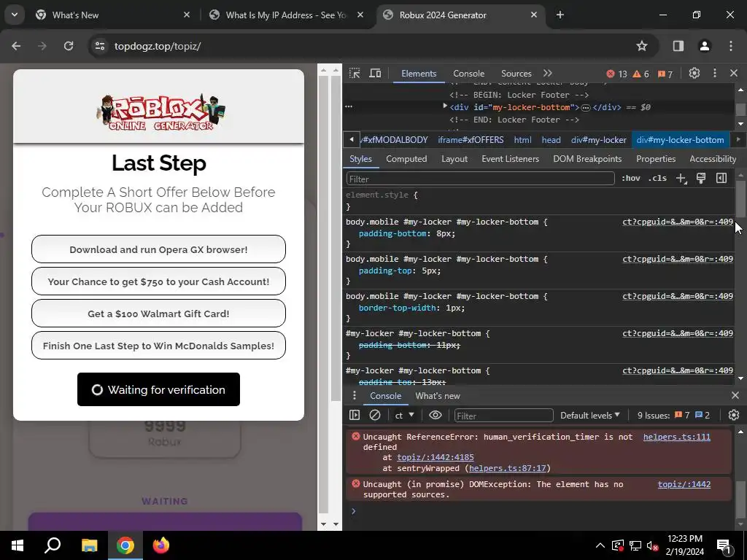The width and height of the screenshot is (747, 560).
Task: Open the topiz/:1442:4185 stack trace link
Action: 436,458
